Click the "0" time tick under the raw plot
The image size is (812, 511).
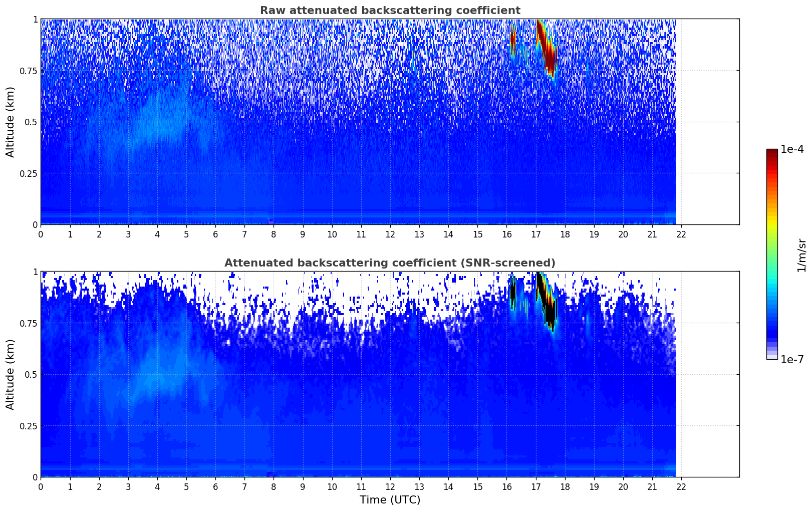coord(41,234)
